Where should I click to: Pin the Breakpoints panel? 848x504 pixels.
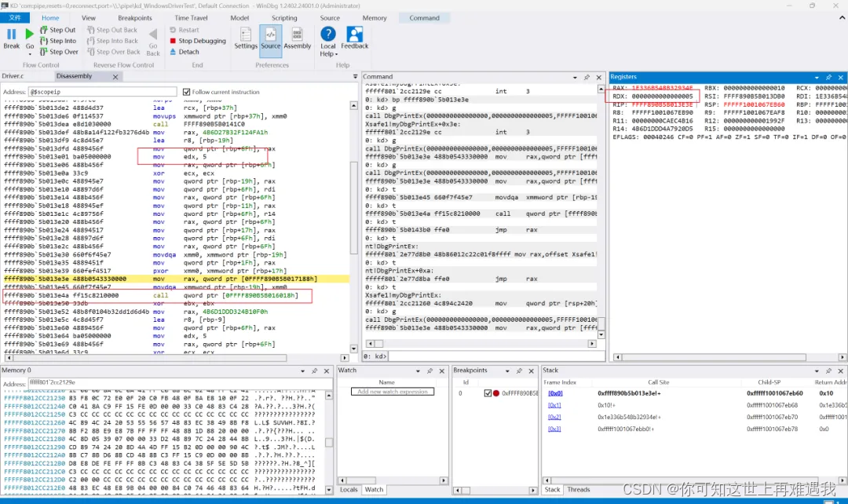pyautogui.click(x=519, y=371)
